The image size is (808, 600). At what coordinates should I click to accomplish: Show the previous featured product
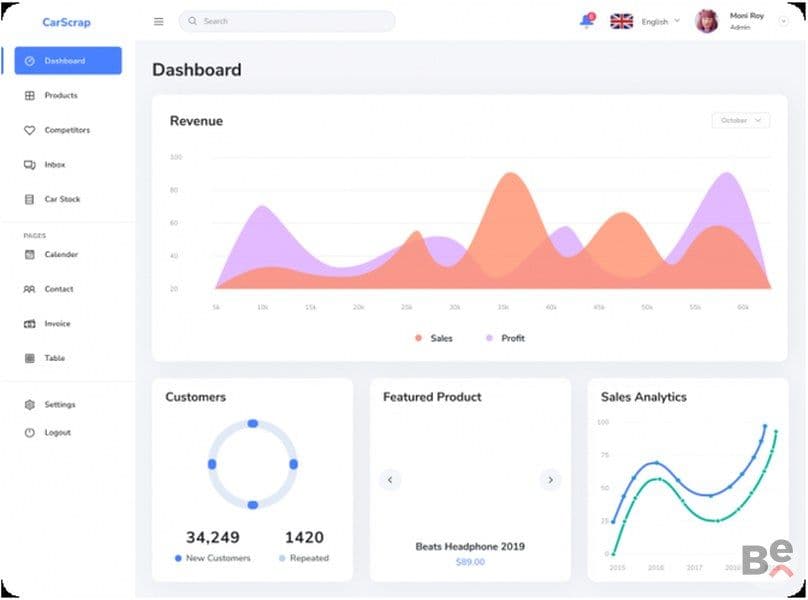coord(390,480)
